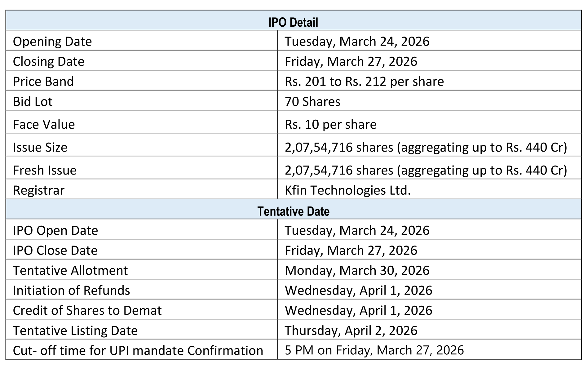Select the Face Value label cell
This screenshot has height=368, width=588.
point(44,124)
